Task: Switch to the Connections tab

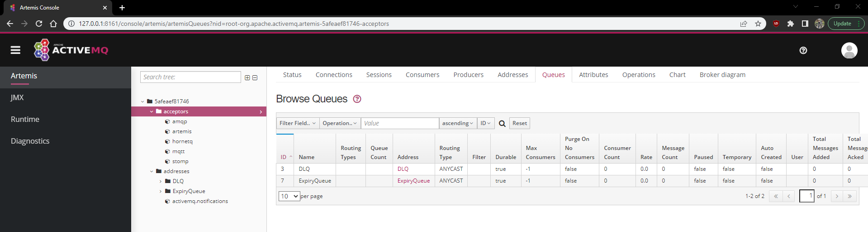Action: 334,75
